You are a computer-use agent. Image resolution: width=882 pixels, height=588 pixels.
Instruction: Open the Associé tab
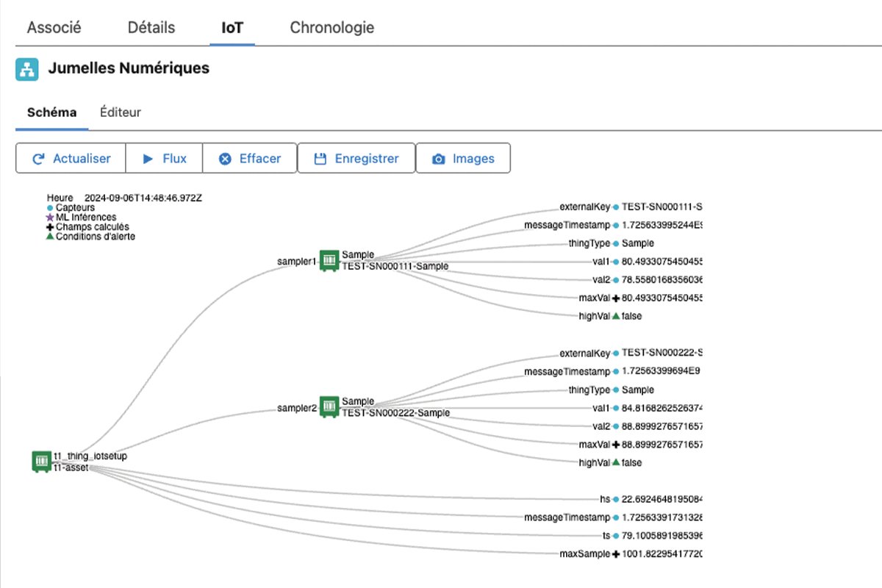tap(54, 28)
